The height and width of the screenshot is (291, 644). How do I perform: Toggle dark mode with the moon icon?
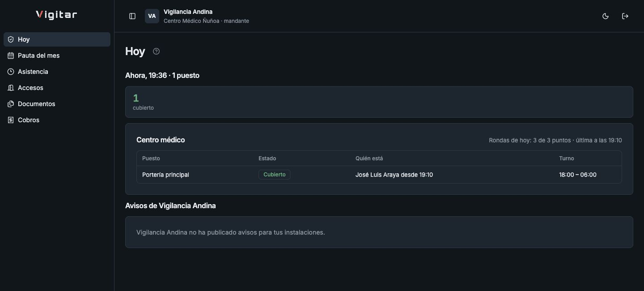(606, 16)
